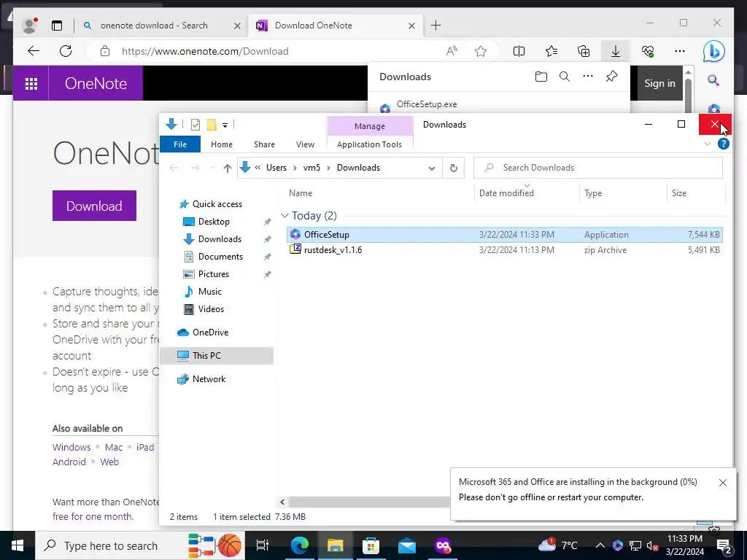Click the Edge sidebar search icon

click(x=713, y=80)
